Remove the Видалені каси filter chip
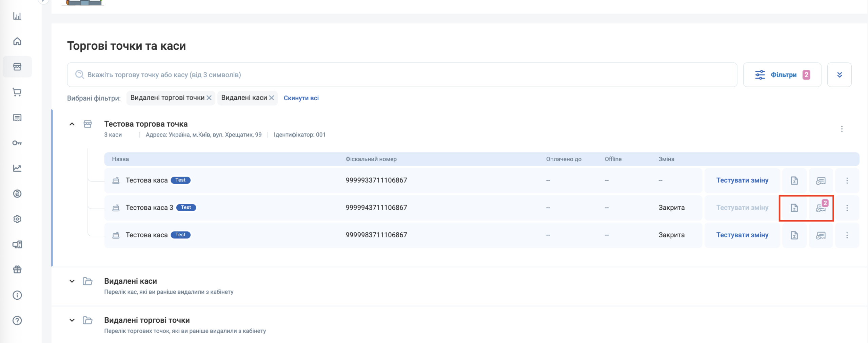The height and width of the screenshot is (343, 868). coord(272,98)
